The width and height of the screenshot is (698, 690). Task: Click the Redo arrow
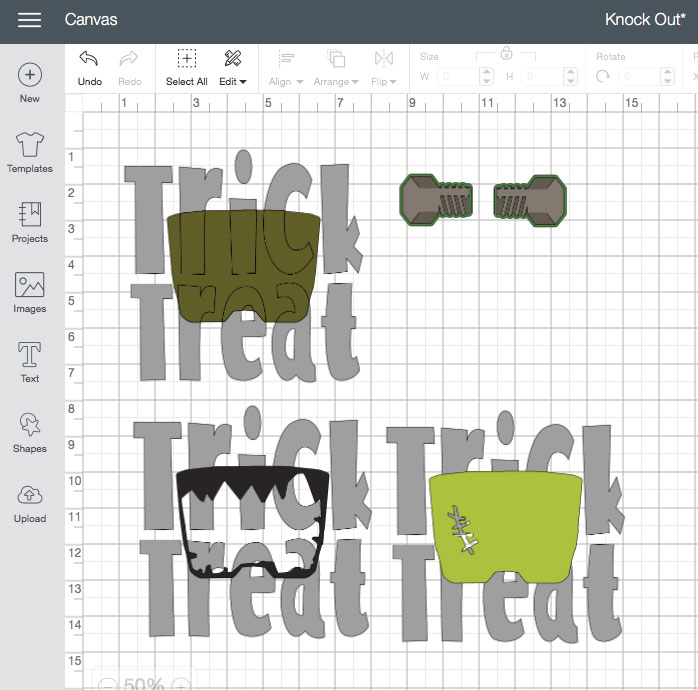(129, 58)
